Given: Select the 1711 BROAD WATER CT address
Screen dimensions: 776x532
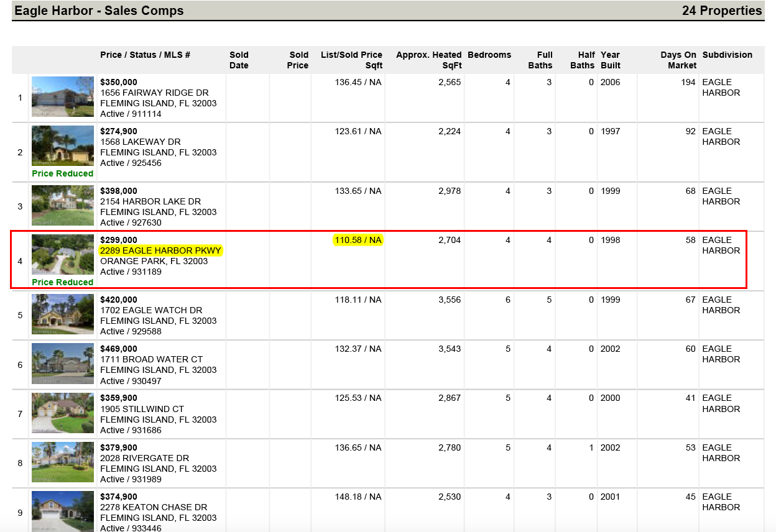Looking at the screenshot, I should coord(151,359).
